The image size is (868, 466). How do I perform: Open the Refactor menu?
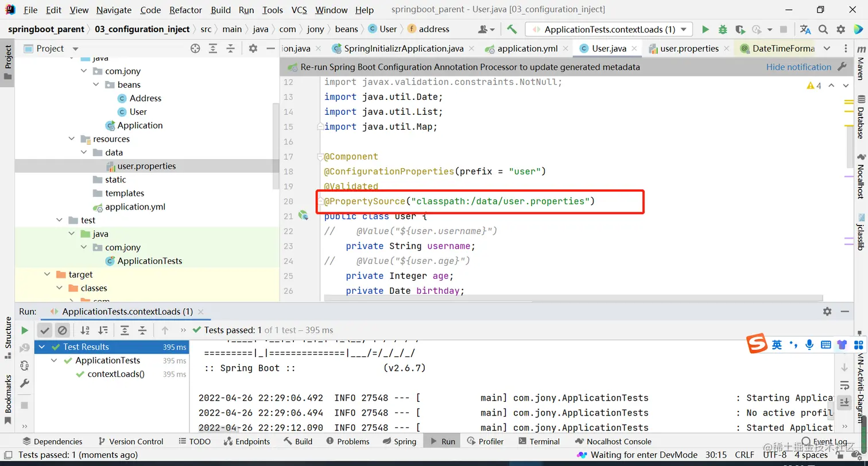point(186,10)
